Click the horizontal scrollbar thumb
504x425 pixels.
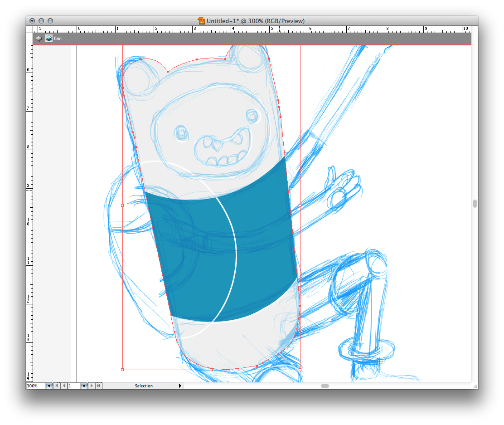pyautogui.click(x=325, y=386)
